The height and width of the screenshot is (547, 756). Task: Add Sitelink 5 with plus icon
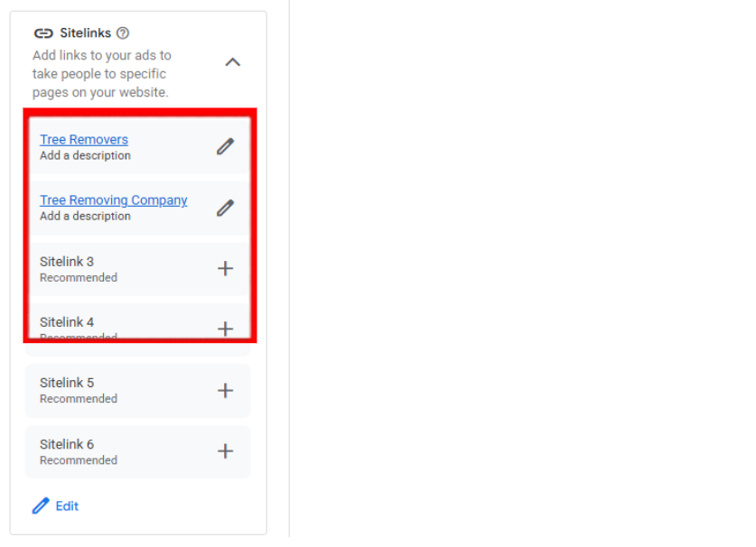[x=225, y=390]
